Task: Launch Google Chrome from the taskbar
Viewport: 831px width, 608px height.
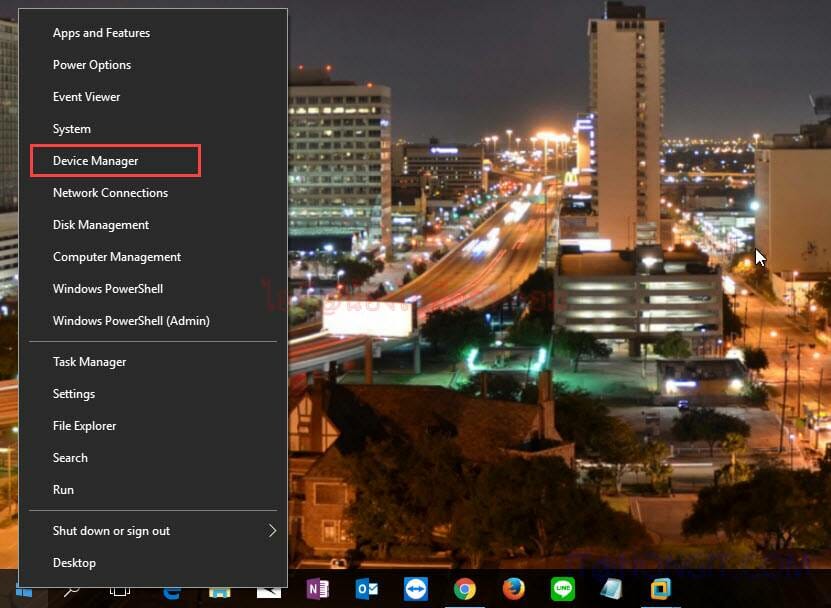Action: [467, 591]
